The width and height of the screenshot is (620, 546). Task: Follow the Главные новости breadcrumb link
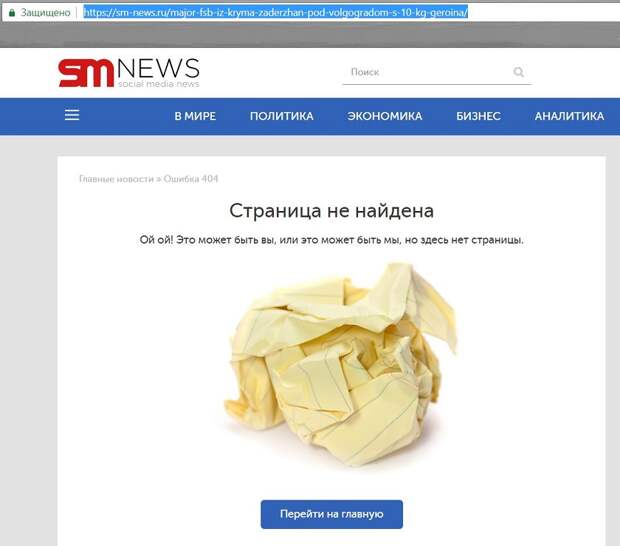click(116, 179)
